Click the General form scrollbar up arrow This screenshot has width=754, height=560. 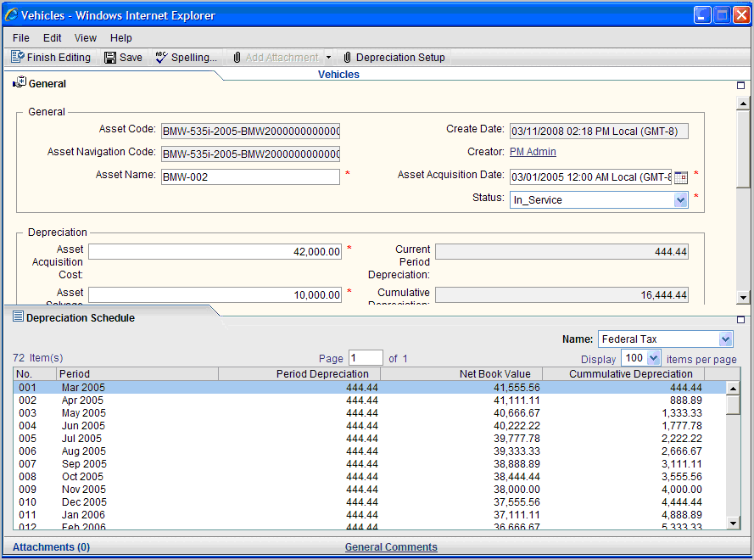pos(744,104)
